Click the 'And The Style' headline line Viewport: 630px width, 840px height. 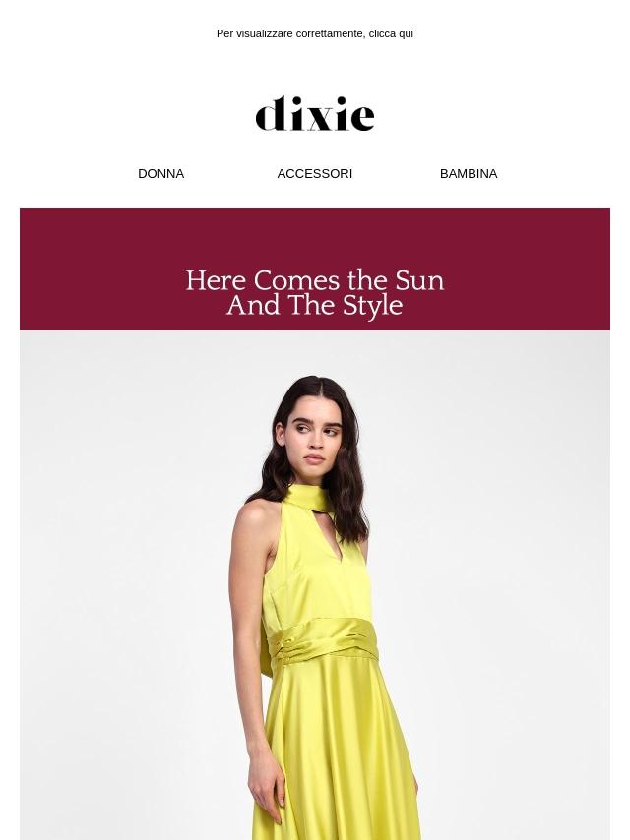pos(315,305)
